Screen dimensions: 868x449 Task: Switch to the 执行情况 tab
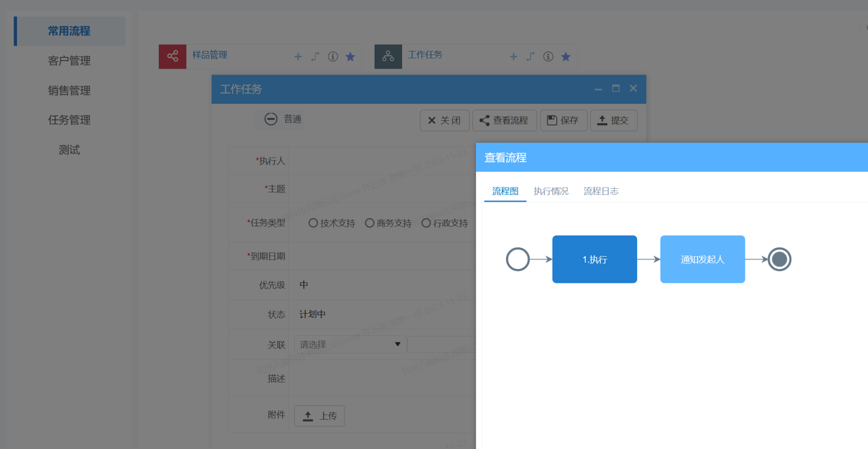[550, 191]
